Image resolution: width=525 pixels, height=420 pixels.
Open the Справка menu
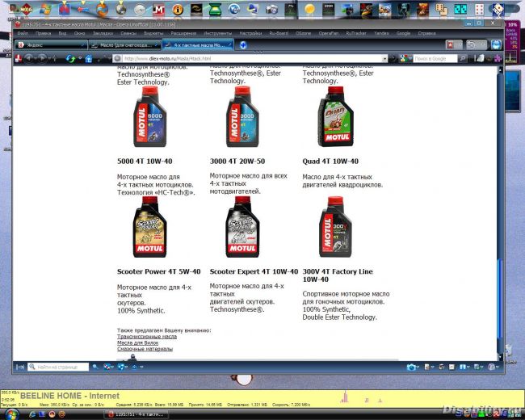[426, 33]
